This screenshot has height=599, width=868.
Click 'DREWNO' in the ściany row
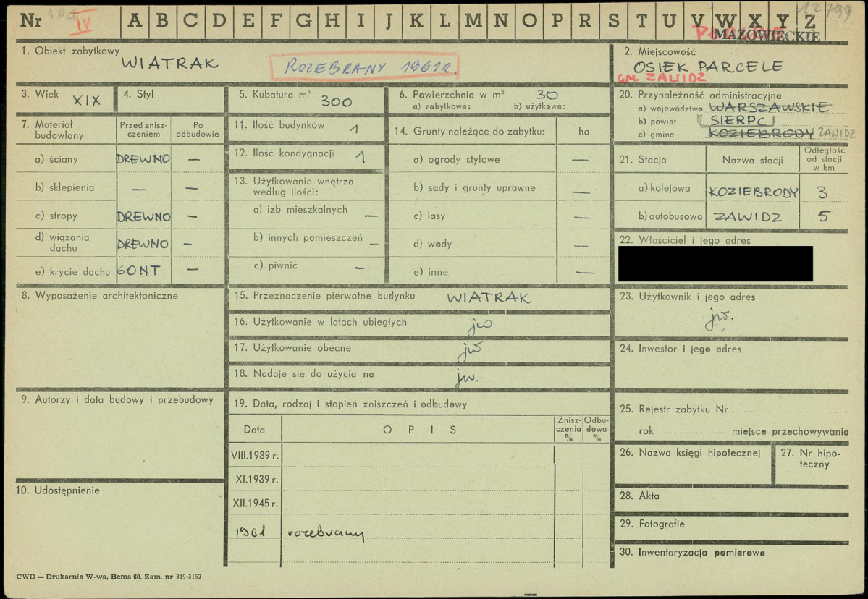[x=143, y=159]
